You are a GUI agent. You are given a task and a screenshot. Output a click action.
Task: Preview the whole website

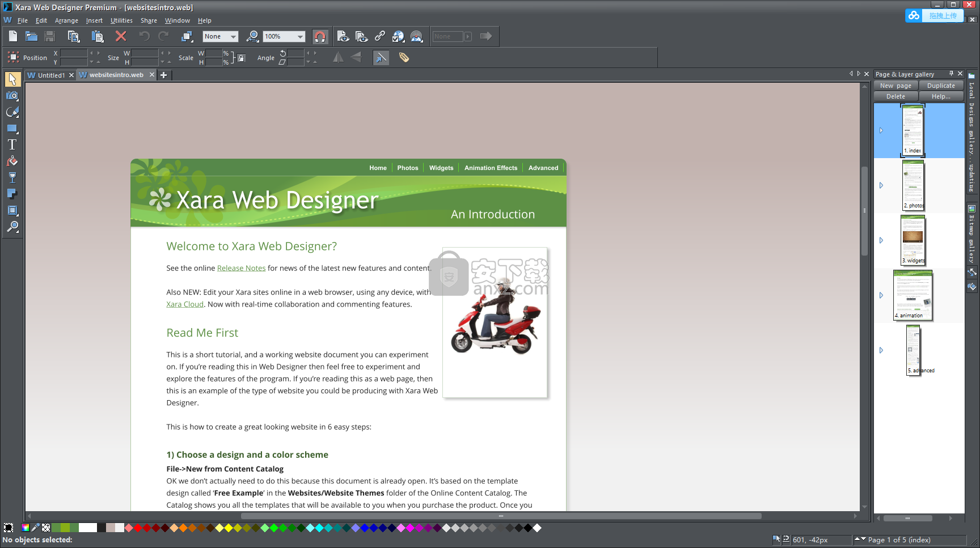coord(361,36)
